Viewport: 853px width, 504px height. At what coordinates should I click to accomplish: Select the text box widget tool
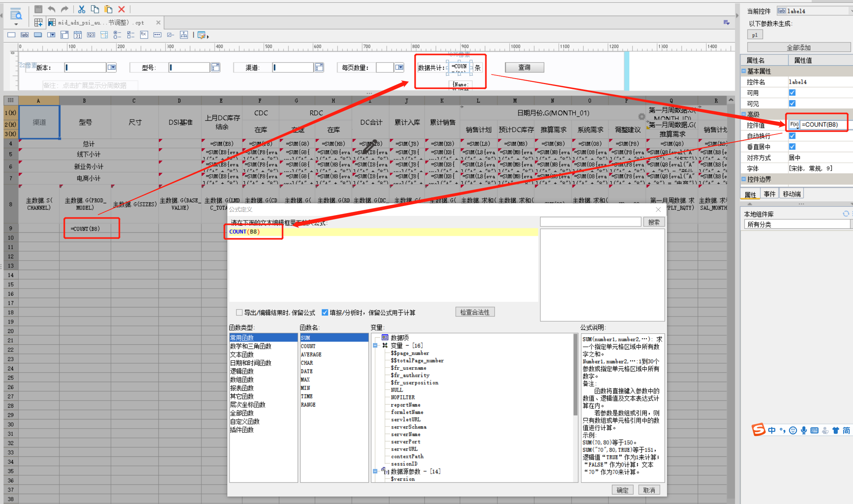point(11,35)
